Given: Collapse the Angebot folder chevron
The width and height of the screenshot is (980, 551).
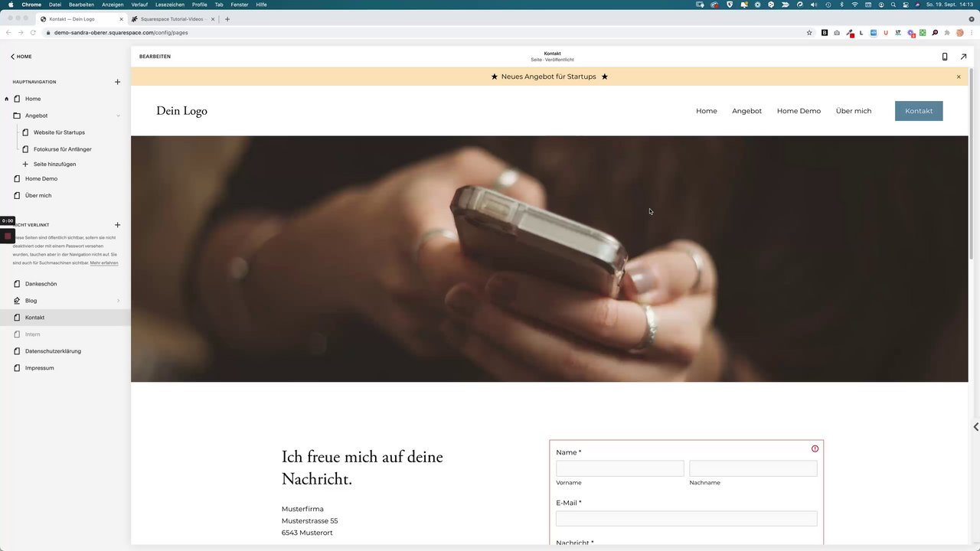Looking at the screenshot, I should point(118,116).
